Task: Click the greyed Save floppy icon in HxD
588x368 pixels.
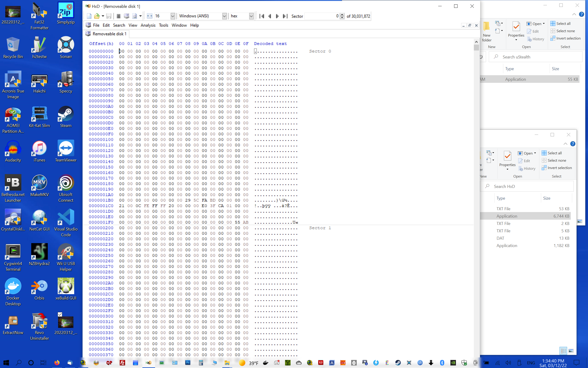Action: 109,16
